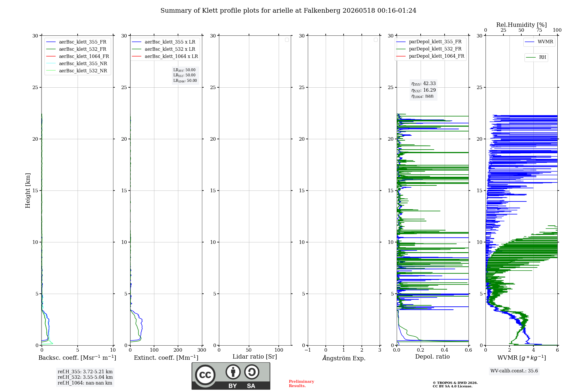Click the Ångström Exp. axis label
577x392 pixels.
pos(344,358)
